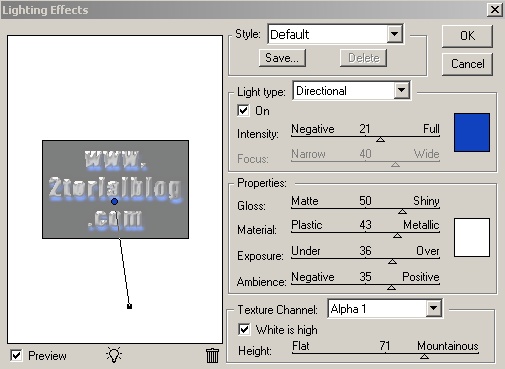
Task: Click the Ambience value 35
Action: tap(365, 277)
